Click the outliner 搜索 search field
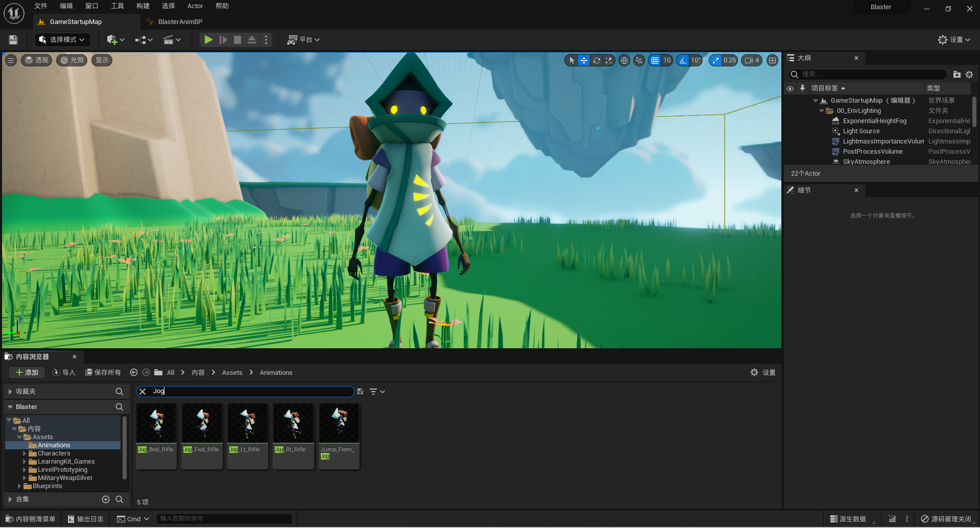This screenshot has height=528, width=980. tap(868, 75)
